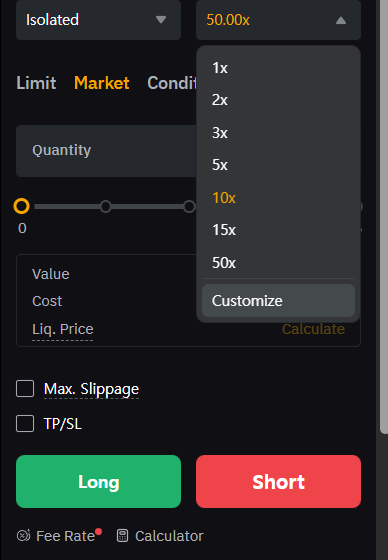This screenshot has width=388, height=560.
Task: Click the red Short button
Action: pos(278,481)
